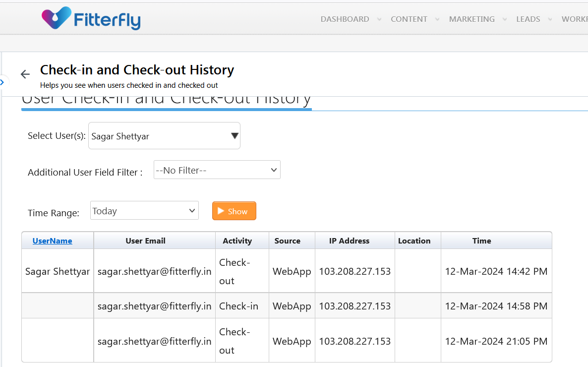This screenshot has height=367, width=588.
Task: Open the Content menu
Action: click(x=409, y=19)
